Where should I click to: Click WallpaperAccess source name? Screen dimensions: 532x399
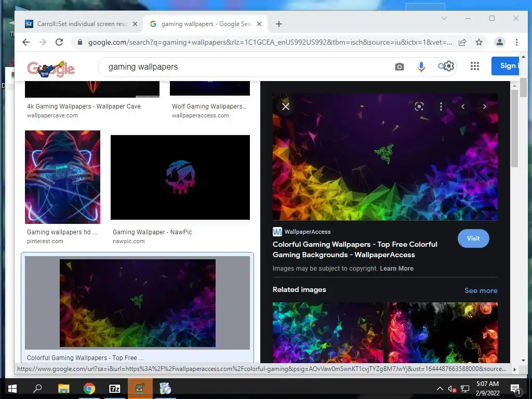click(x=308, y=232)
